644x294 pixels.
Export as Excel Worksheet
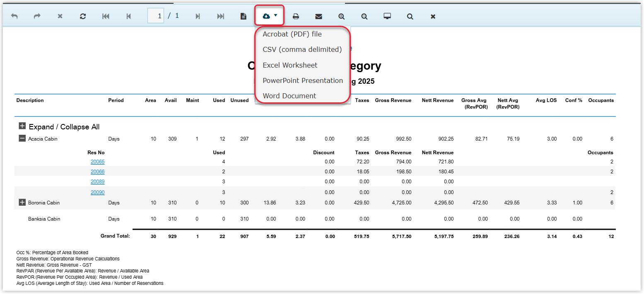(x=290, y=65)
